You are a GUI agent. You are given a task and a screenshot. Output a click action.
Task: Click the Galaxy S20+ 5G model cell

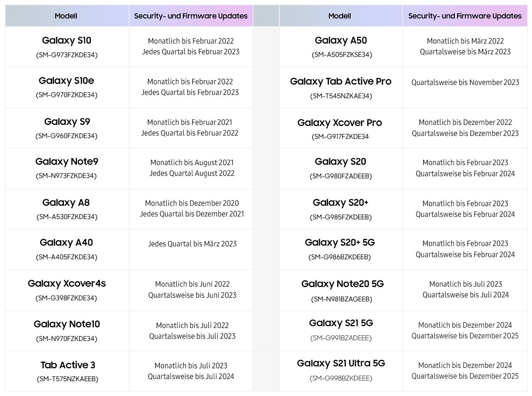click(341, 249)
